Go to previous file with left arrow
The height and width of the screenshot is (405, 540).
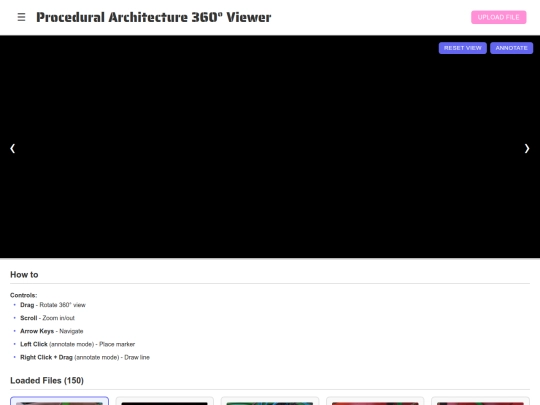pyautogui.click(x=13, y=148)
